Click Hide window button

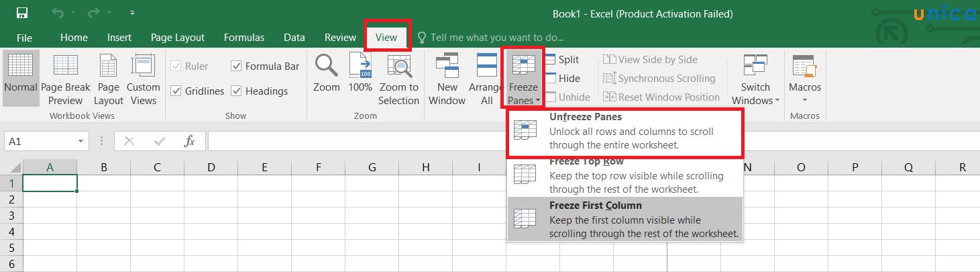click(x=562, y=79)
